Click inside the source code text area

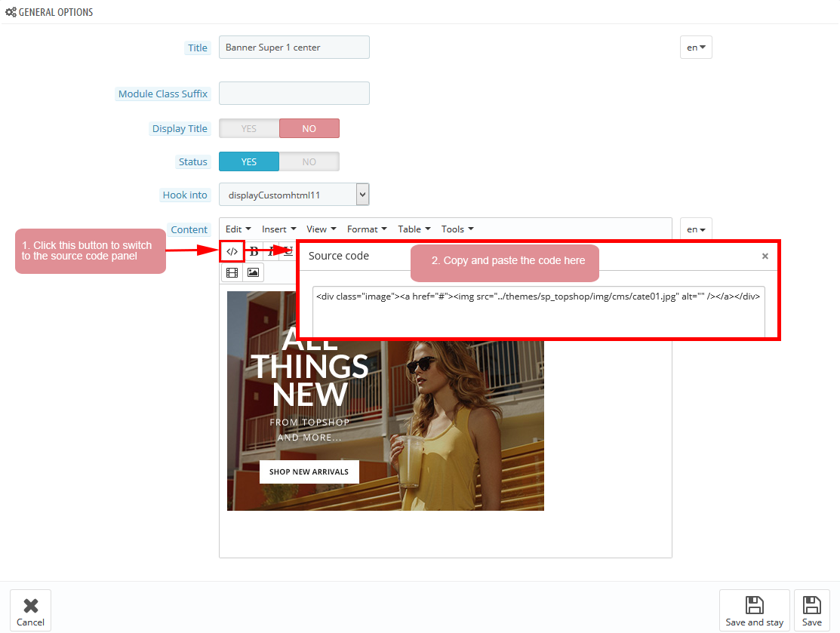(x=538, y=312)
